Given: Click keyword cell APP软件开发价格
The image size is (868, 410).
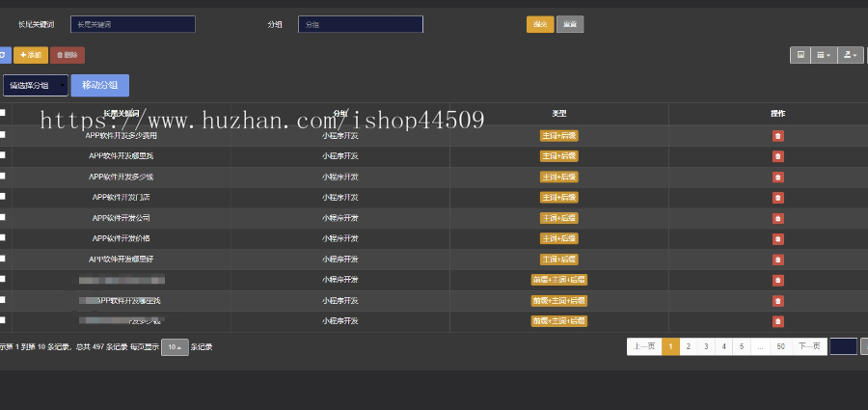Looking at the screenshot, I should pos(121,238).
